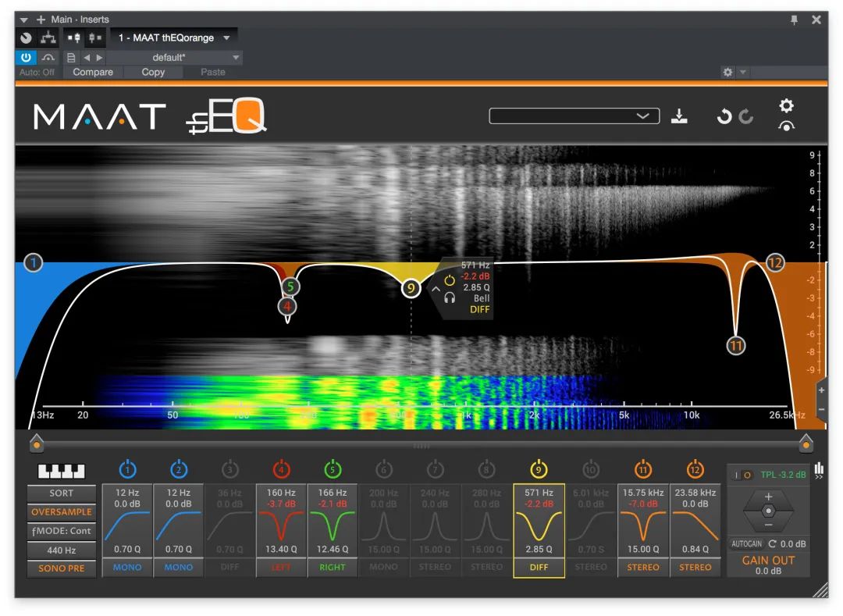Click the right frequency range handle
843x616 pixels.
pyautogui.click(x=806, y=443)
